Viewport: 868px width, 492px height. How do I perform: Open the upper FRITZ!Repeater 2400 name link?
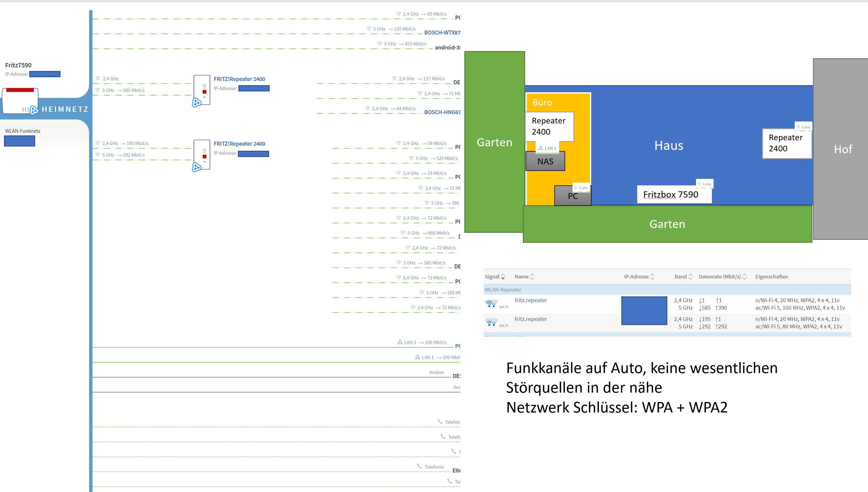click(x=239, y=79)
